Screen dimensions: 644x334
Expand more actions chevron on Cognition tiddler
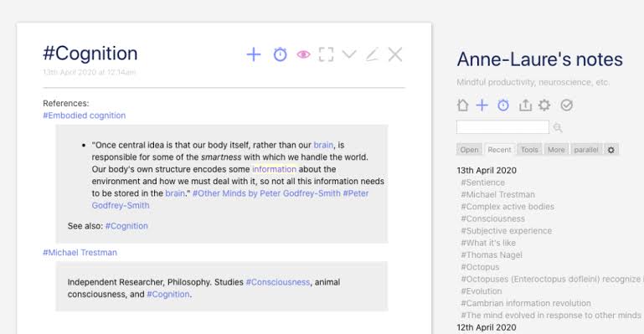coord(349,54)
